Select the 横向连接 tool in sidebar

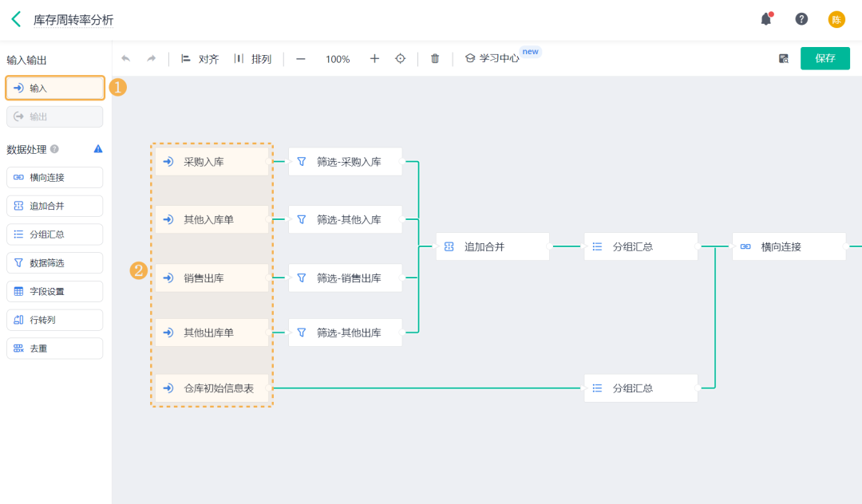click(55, 177)
